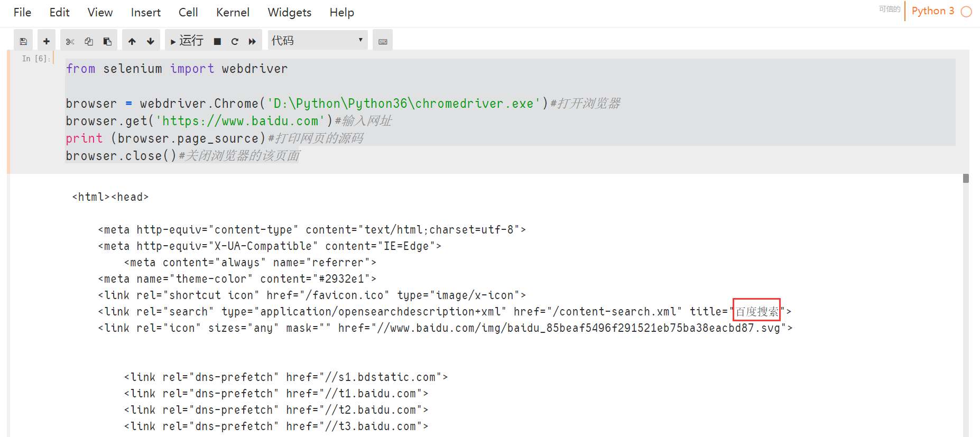
Task: Click the output scrollbar thumb
Action: 966,179
